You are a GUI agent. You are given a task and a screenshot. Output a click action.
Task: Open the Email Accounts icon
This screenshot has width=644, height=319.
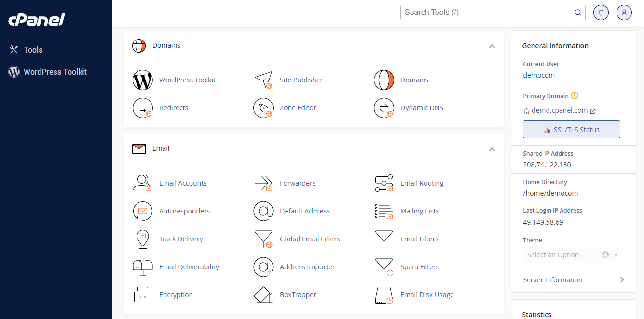coord(142,183)
